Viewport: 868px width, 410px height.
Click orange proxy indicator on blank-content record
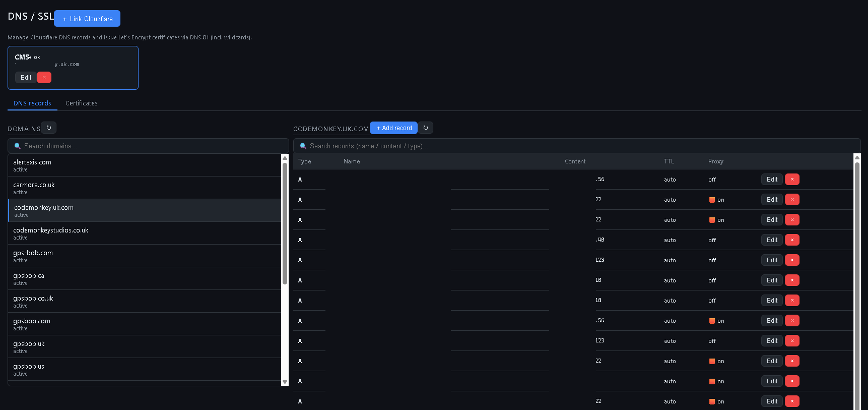[x=712, y=381]
